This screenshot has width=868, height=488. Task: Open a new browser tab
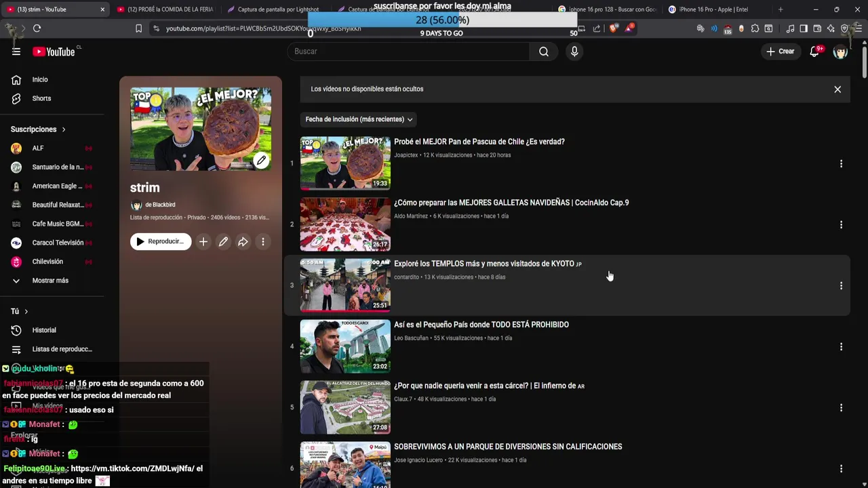(781, 9)
